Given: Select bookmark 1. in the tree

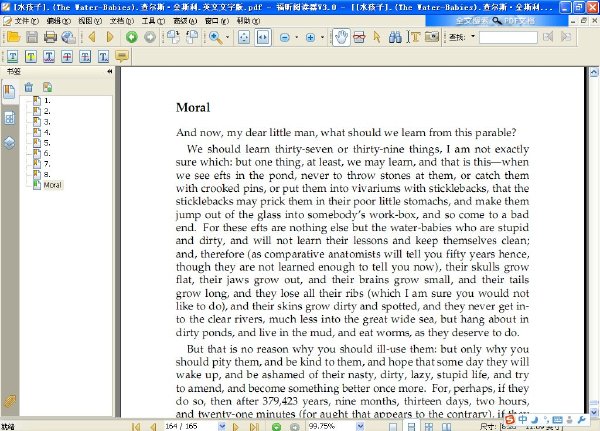Looking at the screenshot, I should pyautogui.click(x=47, y=101).
